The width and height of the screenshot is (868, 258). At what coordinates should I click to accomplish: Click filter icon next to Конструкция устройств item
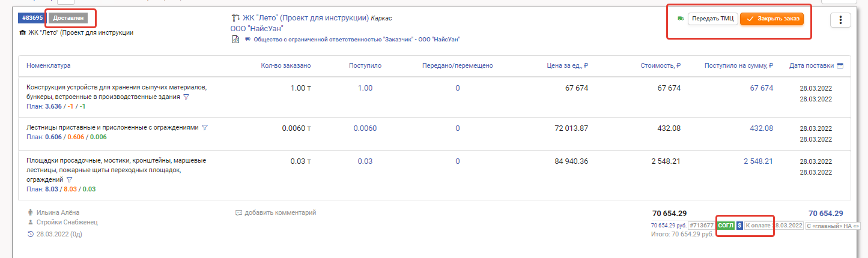(186, 97)
